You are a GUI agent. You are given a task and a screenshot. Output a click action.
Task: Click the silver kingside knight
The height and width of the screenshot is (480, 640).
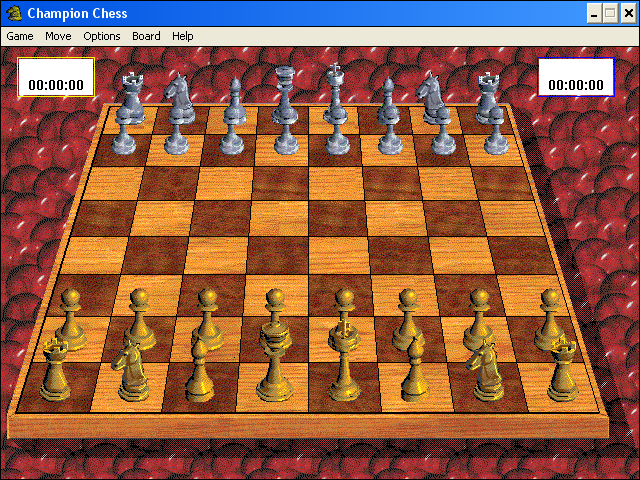433,98
